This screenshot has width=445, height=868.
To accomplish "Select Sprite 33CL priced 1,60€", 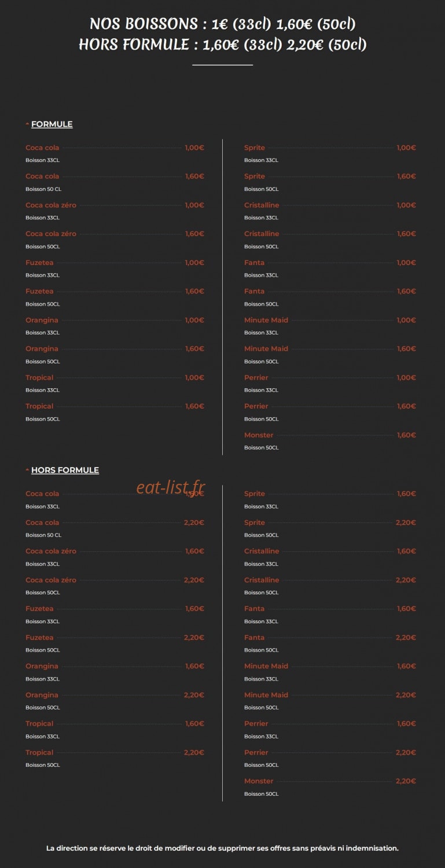I will click(x=330, y=499).
